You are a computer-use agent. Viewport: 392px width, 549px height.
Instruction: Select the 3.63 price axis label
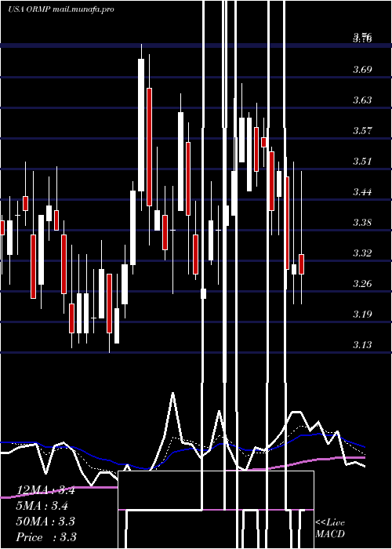[362, 100]
